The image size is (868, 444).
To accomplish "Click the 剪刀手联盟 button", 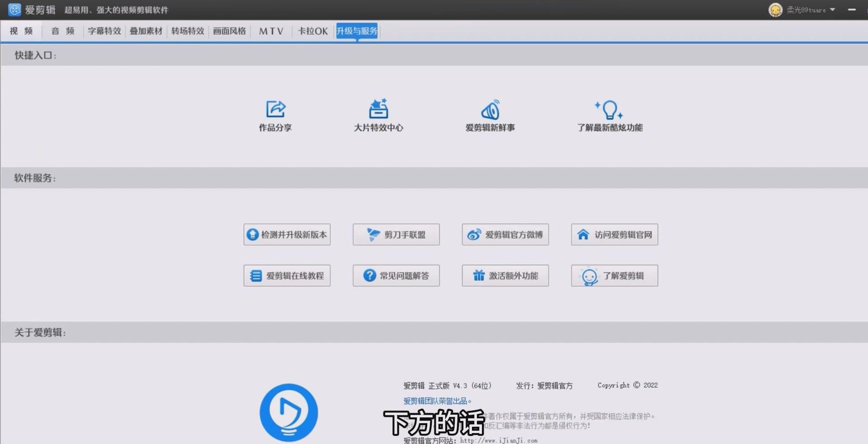I will [396, 235].
